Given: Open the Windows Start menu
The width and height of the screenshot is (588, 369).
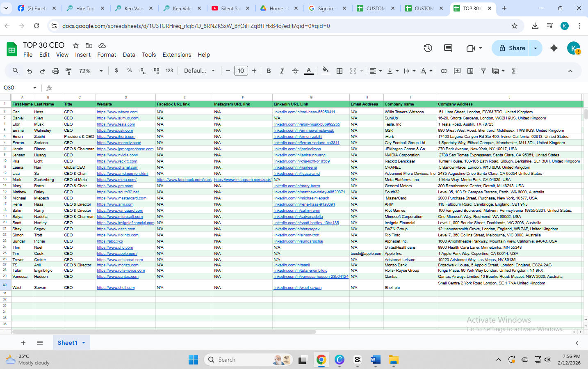Looking at the screenshot, I should (x=194, y=360).
